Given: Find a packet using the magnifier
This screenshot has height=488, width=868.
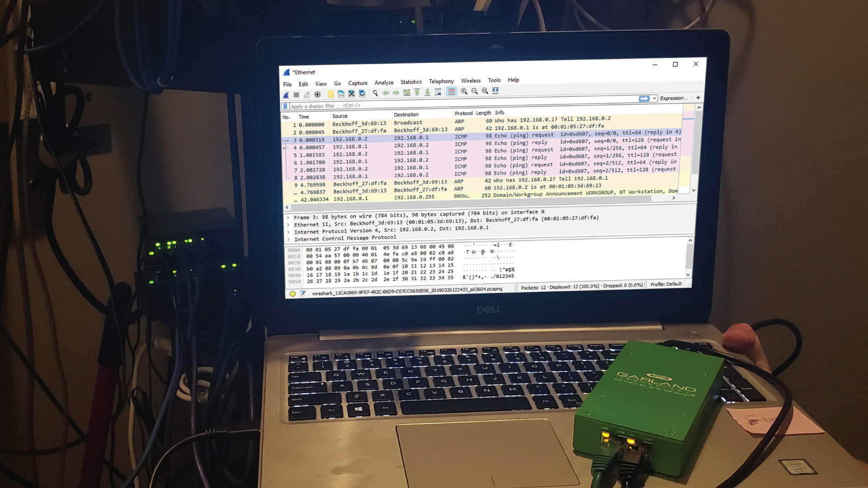Looking at the screenshot, I should click(x=375, y=93).
